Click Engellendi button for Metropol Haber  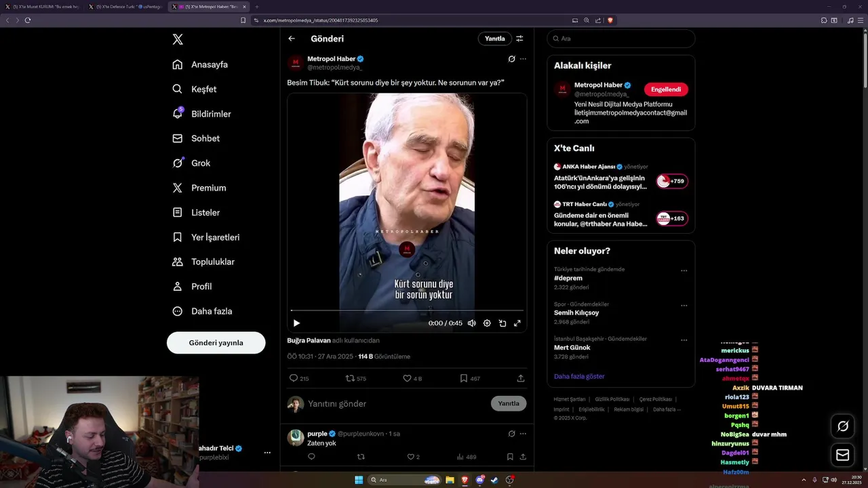point(666,89)
